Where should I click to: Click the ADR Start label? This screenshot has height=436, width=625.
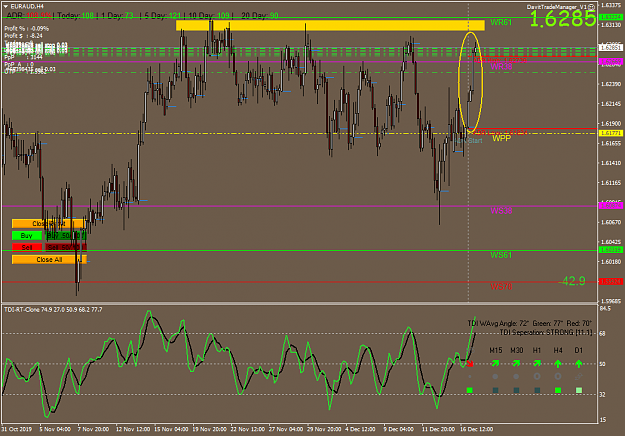tap(469, 141)
